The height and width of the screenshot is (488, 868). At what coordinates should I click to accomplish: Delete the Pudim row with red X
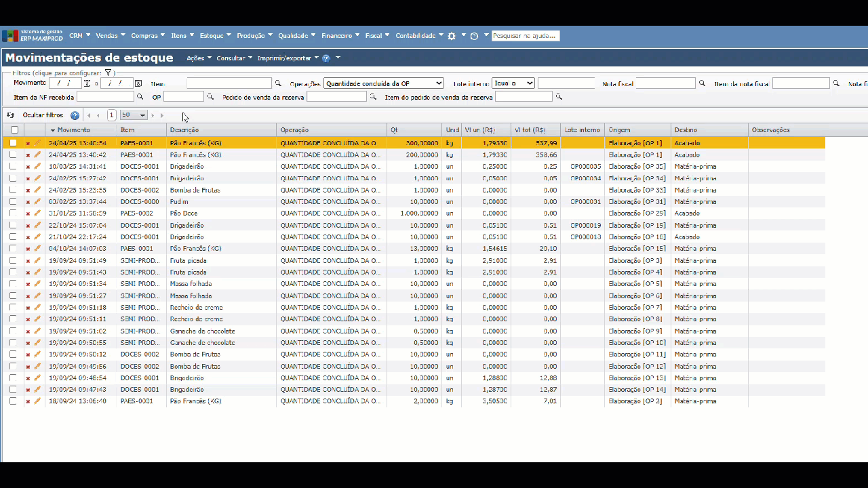(28, 202)
